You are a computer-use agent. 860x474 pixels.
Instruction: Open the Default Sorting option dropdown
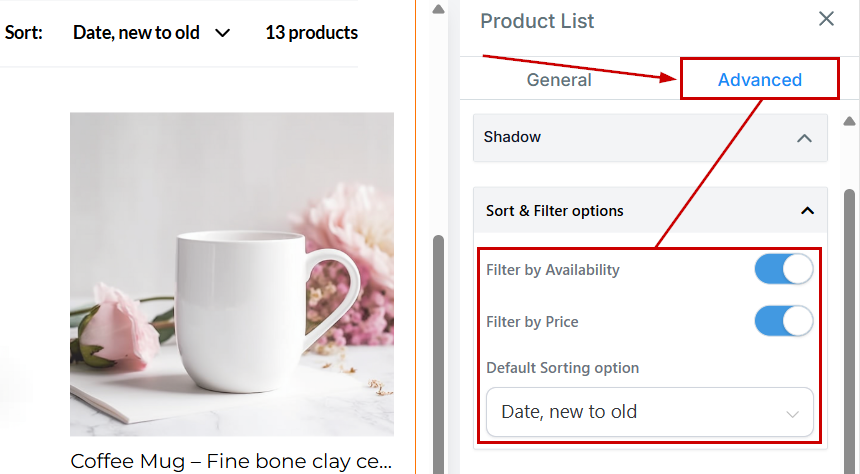pos(650,412)
